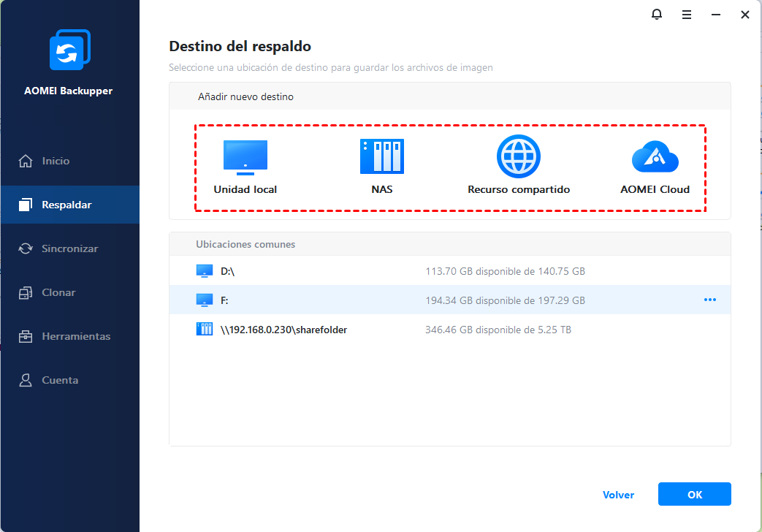This screenshot has height=532, width=762.
Task: Select the Unidad local monitor icon
Action: pos(245,157)
